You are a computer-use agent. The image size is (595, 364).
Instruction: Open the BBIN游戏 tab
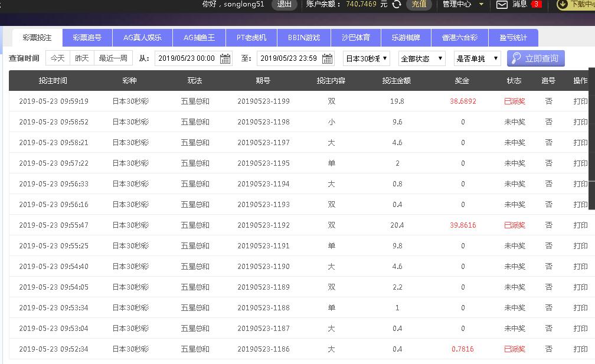[x=304, y=38]
